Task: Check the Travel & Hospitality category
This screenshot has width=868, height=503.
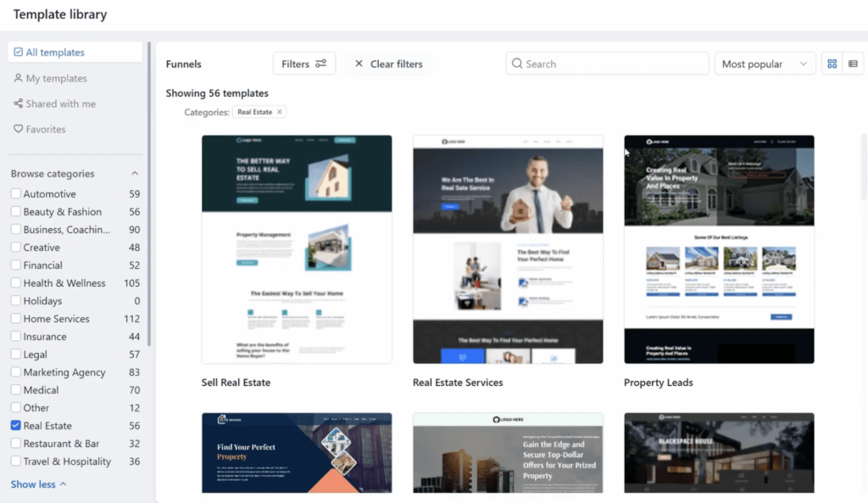Action: [15, 461]
